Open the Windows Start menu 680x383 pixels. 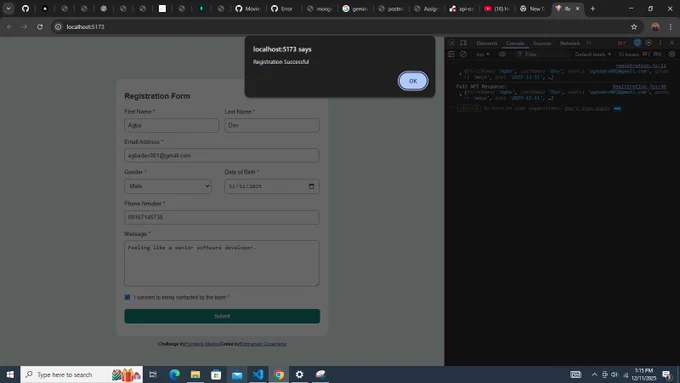(x=10, y=374)
